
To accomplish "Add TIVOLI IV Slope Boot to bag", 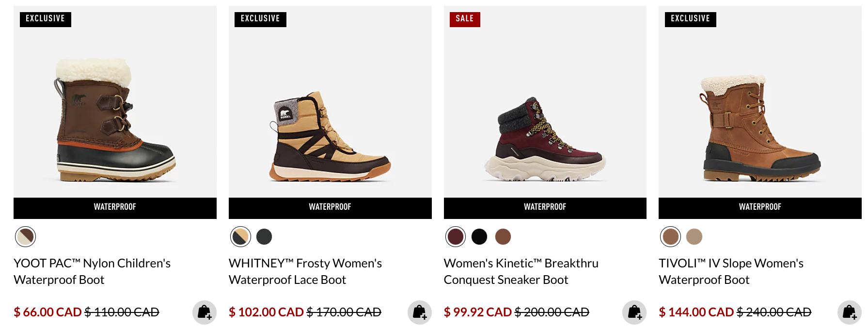I will (849, 312).
